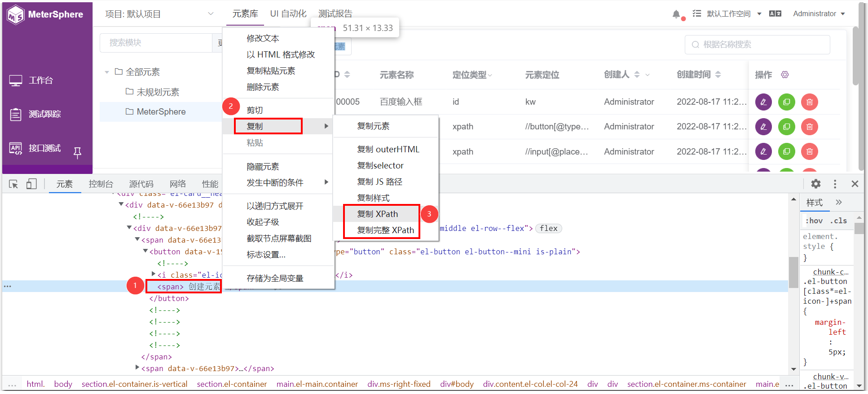Toggle the .cls class editor in styles
Viewport: 868px width, 394px height.
tap(838, 221)
